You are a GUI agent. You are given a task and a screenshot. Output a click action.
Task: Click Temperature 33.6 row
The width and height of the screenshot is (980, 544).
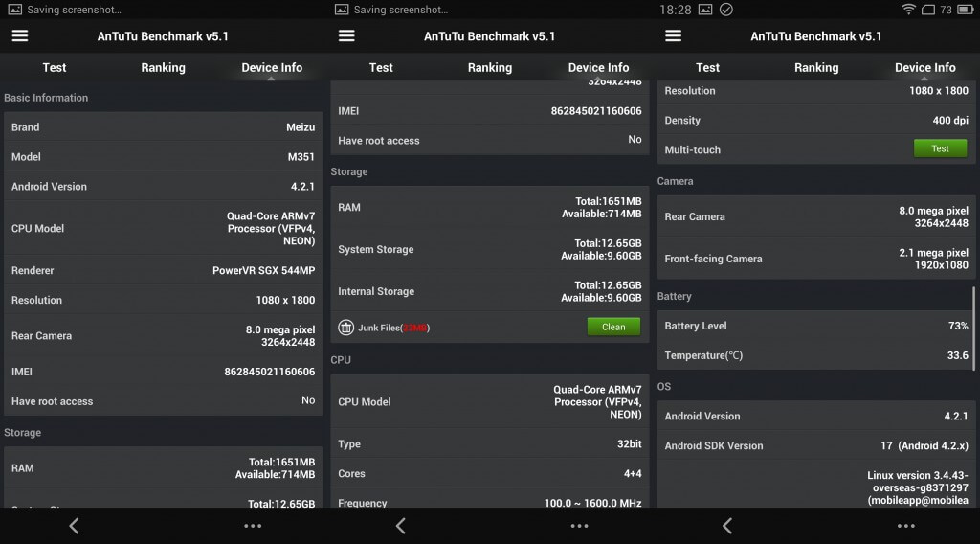(816, 355)
